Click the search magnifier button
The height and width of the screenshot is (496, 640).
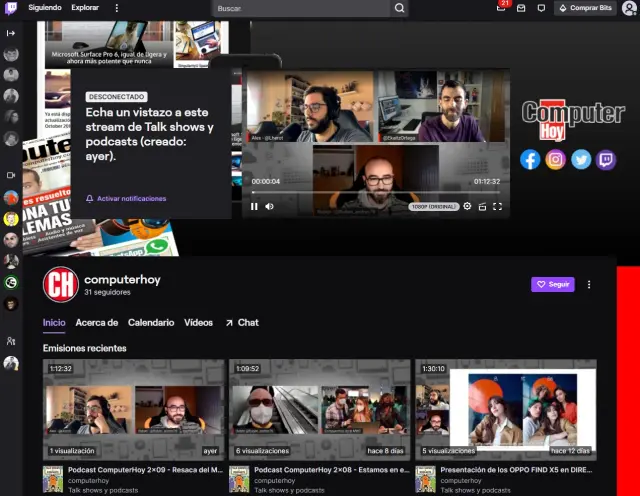click(x=400, y=8)
